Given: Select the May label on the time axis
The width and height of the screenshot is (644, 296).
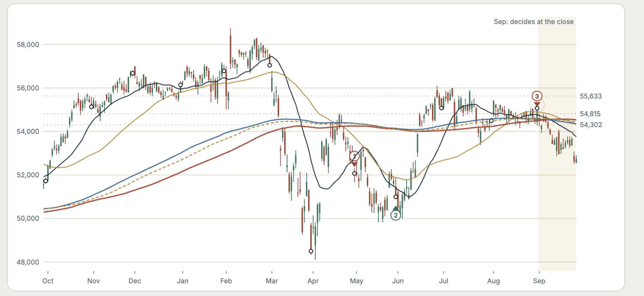Looking at the screenshot, I should [357, 281].
